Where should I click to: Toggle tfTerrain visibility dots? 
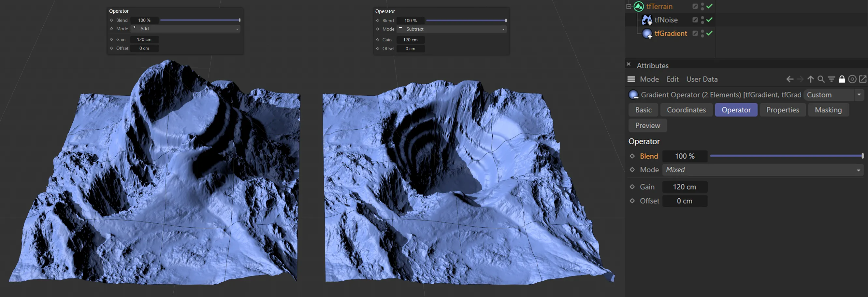(x=702, y=7)
